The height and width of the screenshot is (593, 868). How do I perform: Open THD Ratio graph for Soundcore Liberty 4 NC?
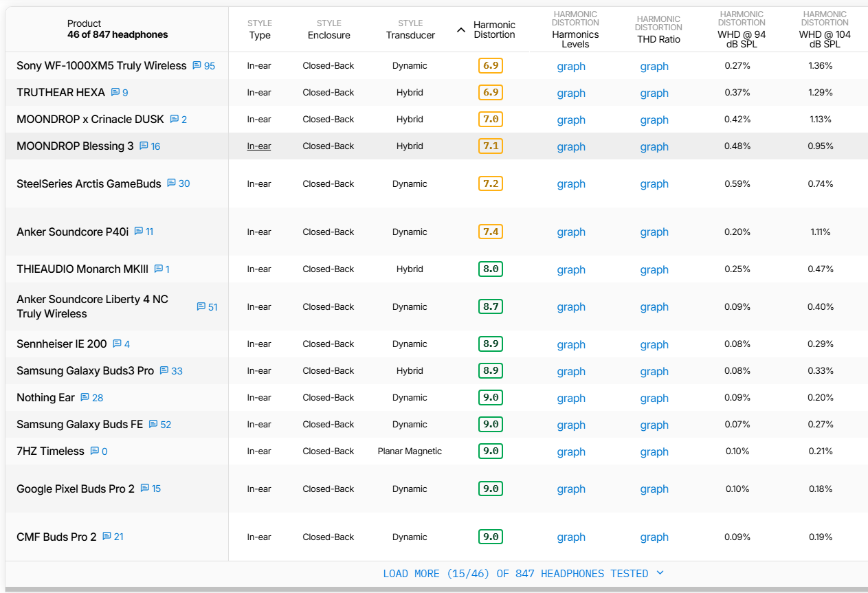pos(654,307)
